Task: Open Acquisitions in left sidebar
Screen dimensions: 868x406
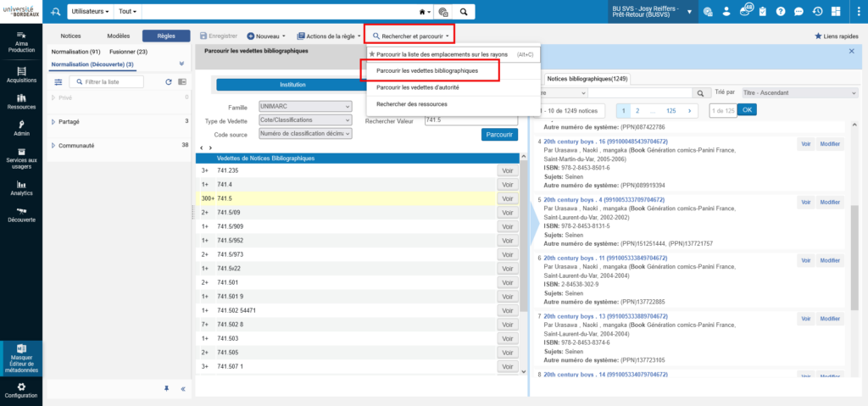Action: click(21, 75)
